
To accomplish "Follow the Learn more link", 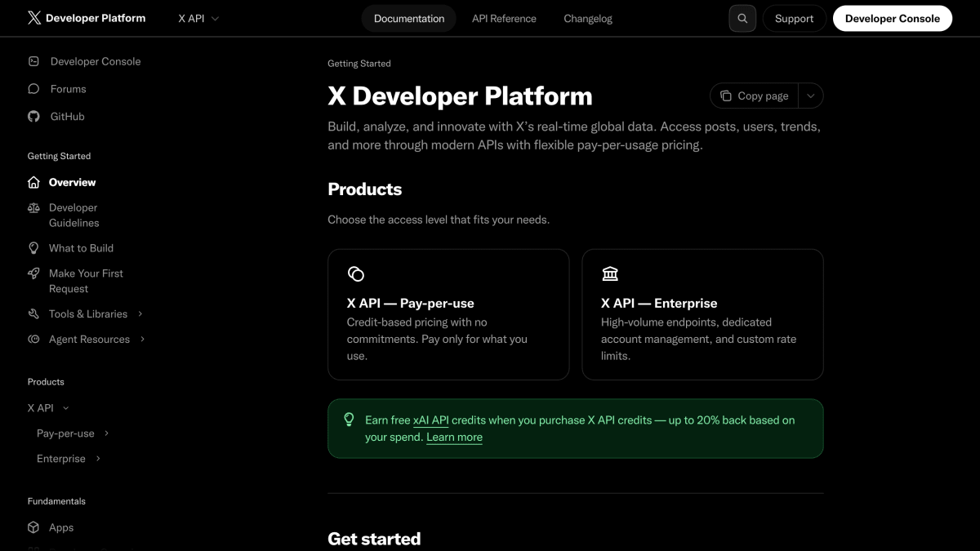I will [x=454, y=438].
